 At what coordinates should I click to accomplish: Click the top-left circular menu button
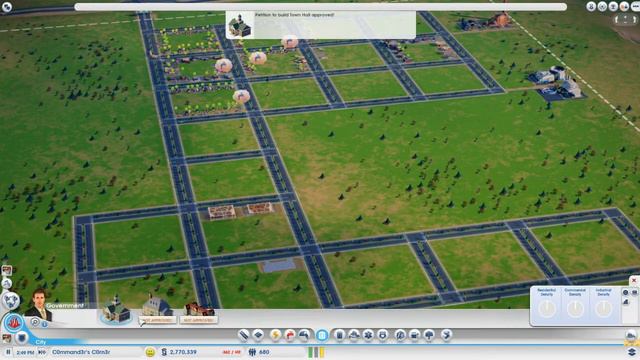point(7,6)
